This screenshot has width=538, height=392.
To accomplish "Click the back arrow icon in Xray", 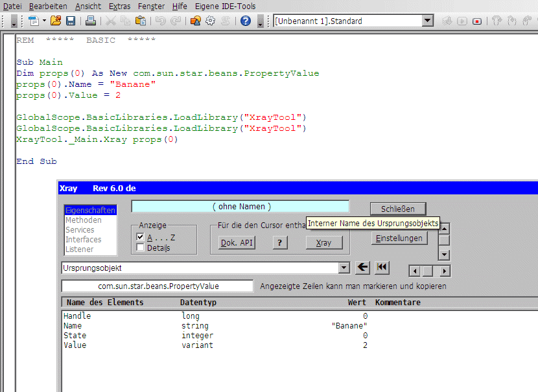I will [363, 268].
